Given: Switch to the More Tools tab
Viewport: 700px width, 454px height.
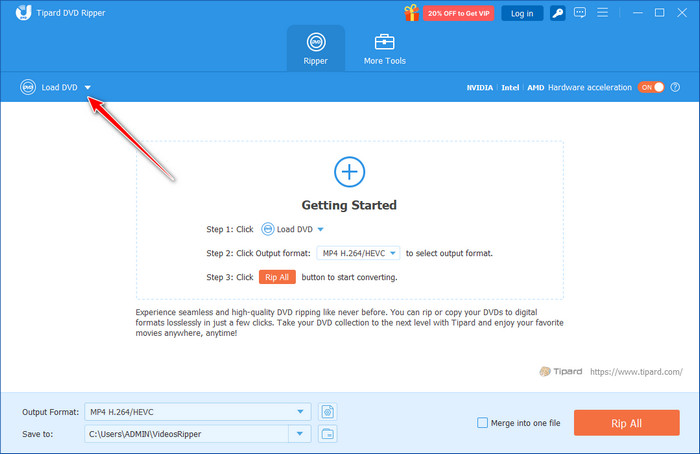Looking at the screenshot, I should (384, 49).
